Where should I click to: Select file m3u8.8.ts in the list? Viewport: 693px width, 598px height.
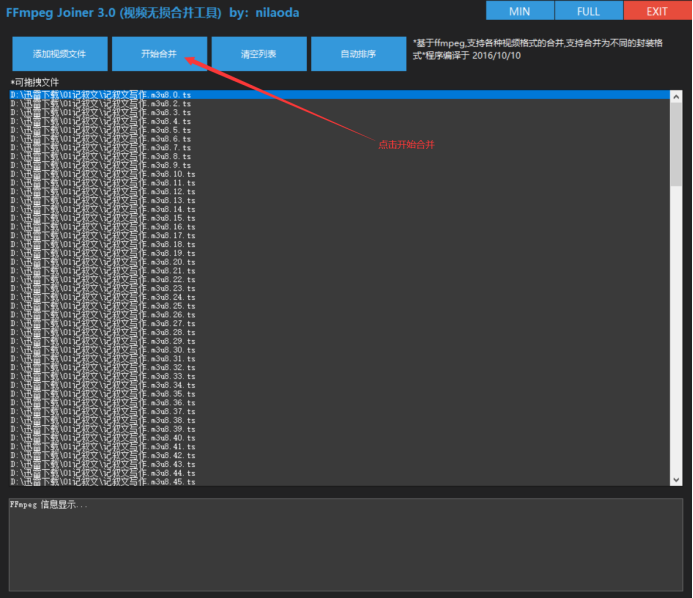tap(339, 156)
